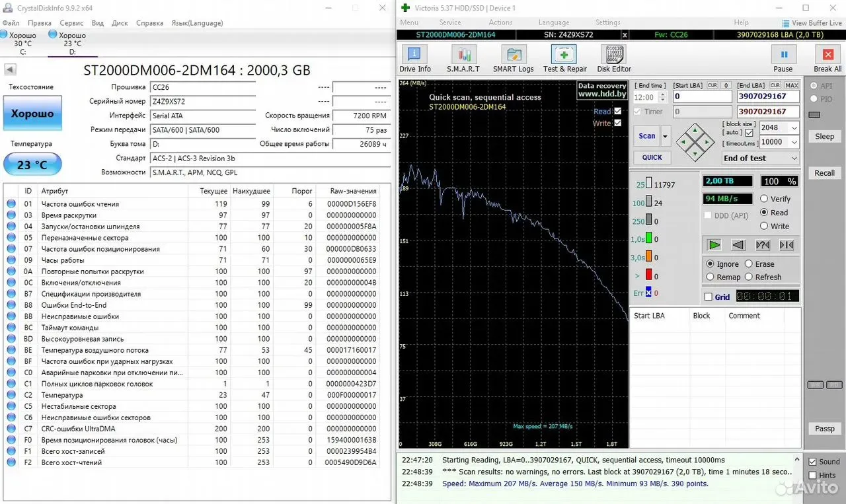Click the View Buffer Live icon
The image size is (846, 504).
(x=785, y=23)
